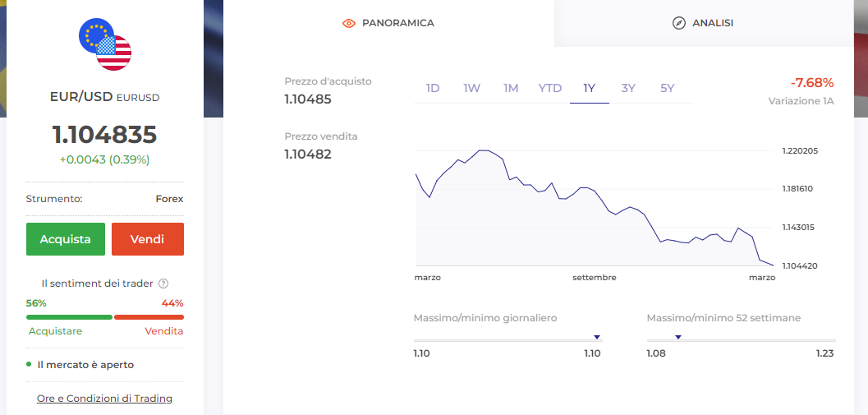Image resolution: width=868 pixels, height=415 pixels.
Task: Click the chart axis value 1.181610
Action: (x=797, y=189)
